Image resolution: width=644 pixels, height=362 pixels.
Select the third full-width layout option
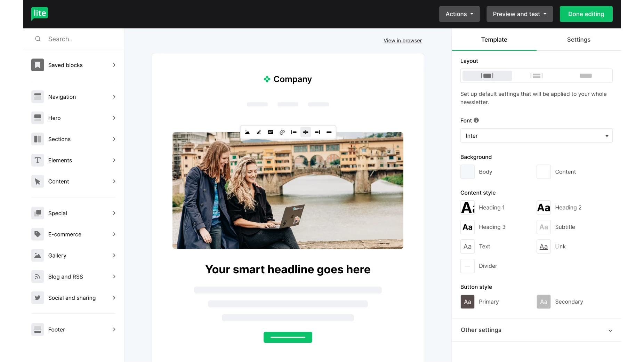coord(586,76)
